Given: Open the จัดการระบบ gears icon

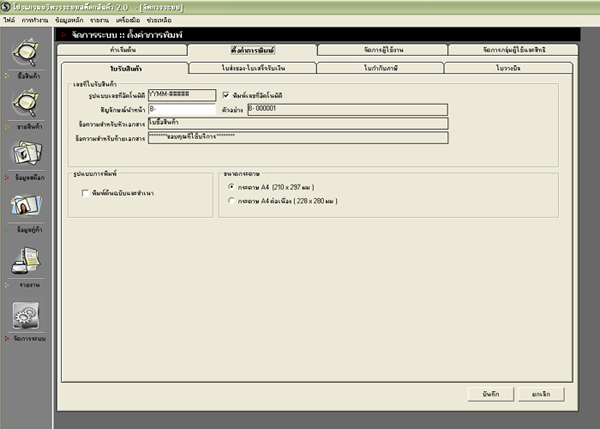Looking at the screenshot, I should click(x=24, y=315).
